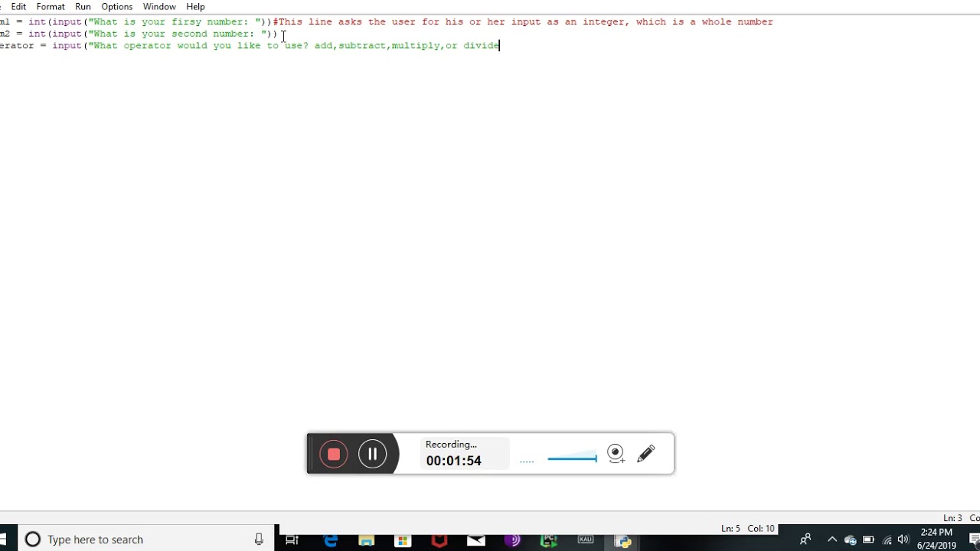Open PyCharm from the taskbar
The image size is (980, 551).
point(549,540)
